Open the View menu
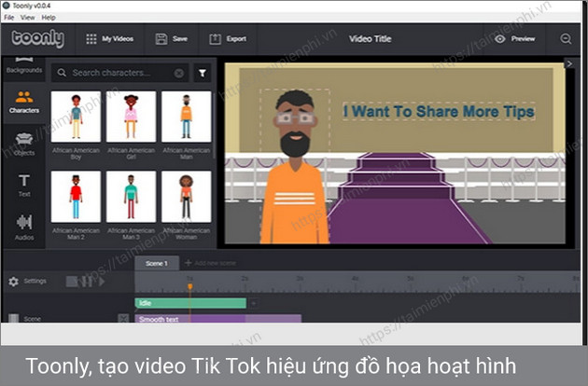588x386 pixels. point(28,18)
